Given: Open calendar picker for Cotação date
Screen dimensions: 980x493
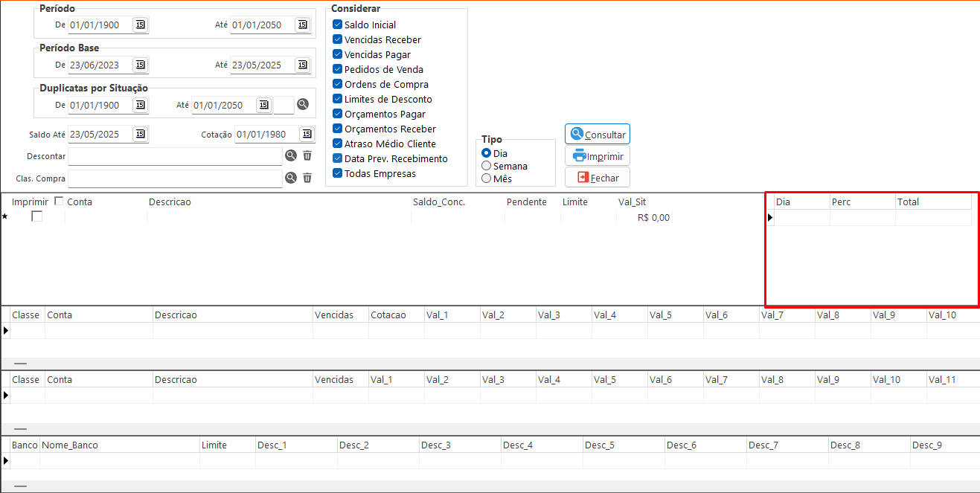Looking at the screenshot, I should coord(307,135).
